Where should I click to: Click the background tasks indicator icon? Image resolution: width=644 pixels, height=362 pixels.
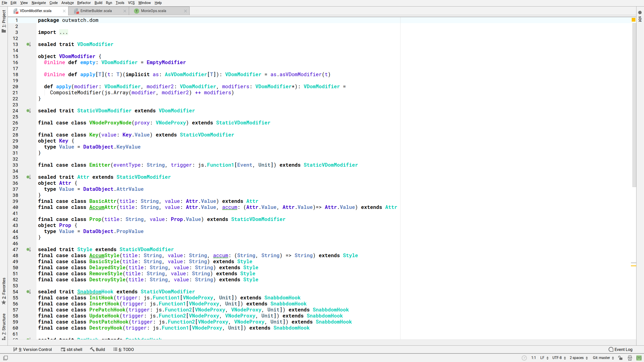524,358
